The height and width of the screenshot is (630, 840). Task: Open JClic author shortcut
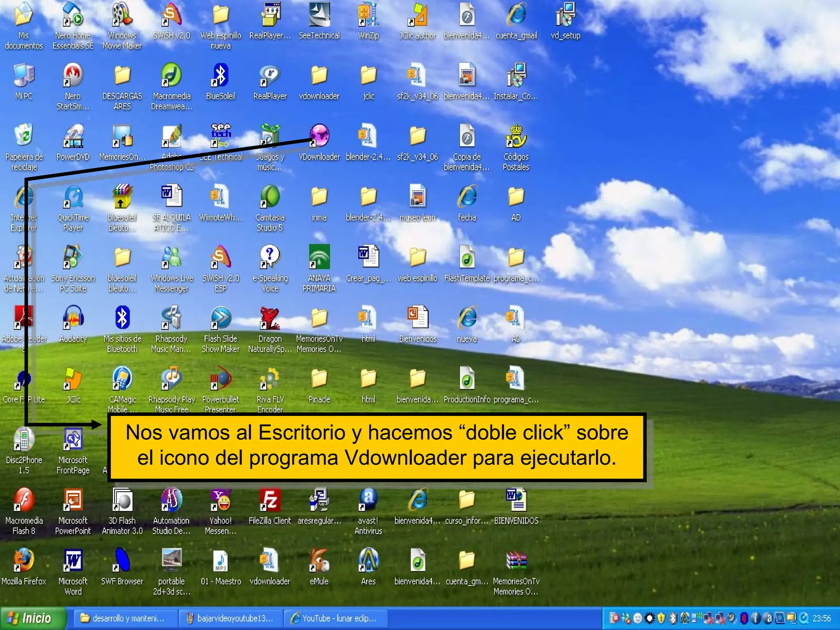[x=418, y=14]
